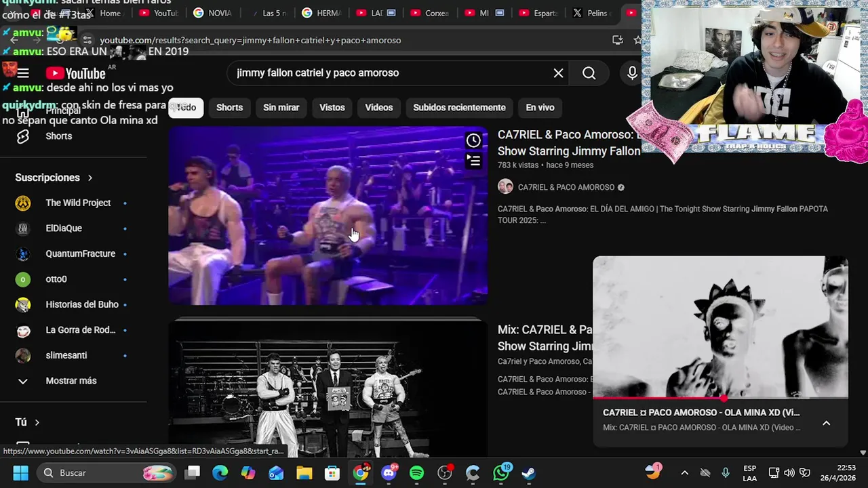Click the volume icon in system tray
Screen dimensions: 868x488
click(789, 472)
